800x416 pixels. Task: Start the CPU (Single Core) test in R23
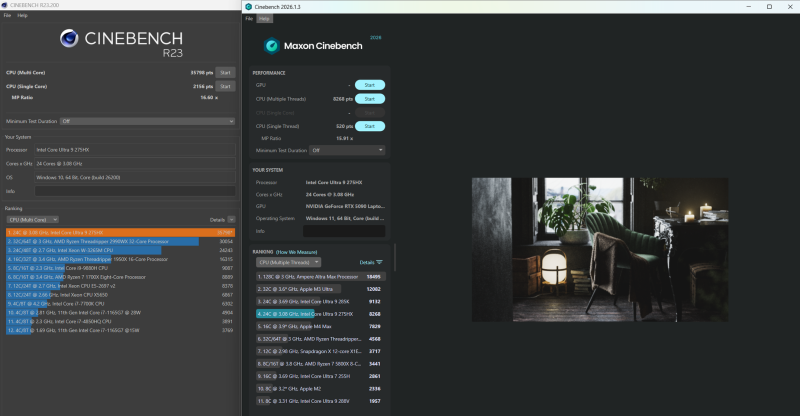coord(225,86)
